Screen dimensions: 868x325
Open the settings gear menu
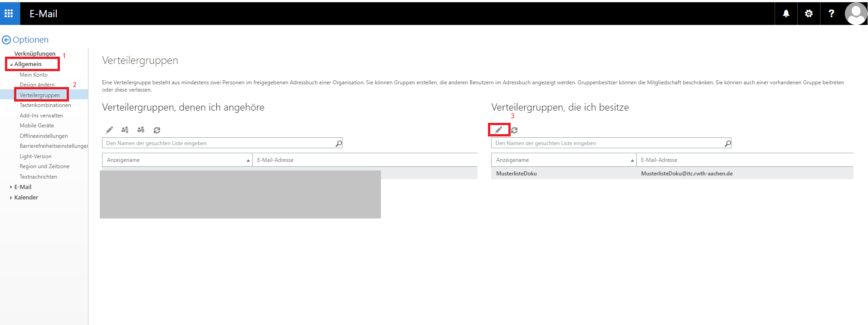tap(809, 14)
